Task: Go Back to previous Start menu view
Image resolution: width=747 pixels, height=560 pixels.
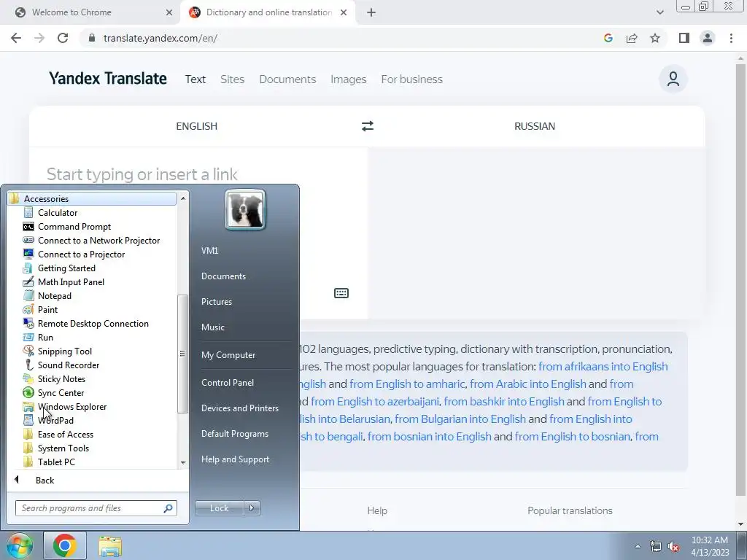Action: 44,480
